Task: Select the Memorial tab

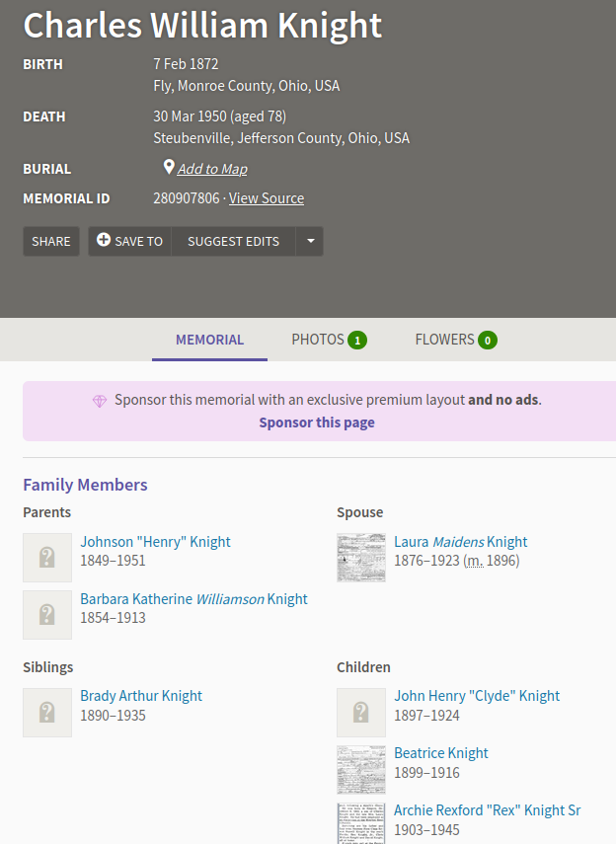Action: click(x=209, y=340)
